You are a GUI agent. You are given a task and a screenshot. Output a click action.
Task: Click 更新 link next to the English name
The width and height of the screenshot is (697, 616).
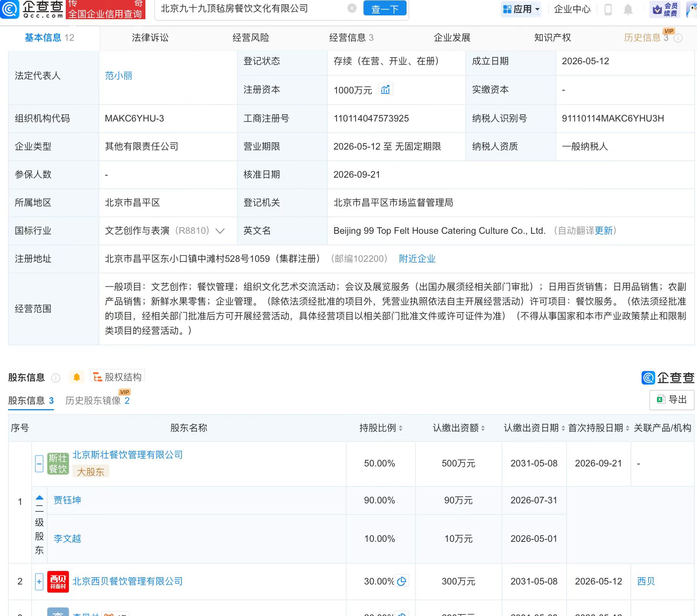click(x=604, y=231)
